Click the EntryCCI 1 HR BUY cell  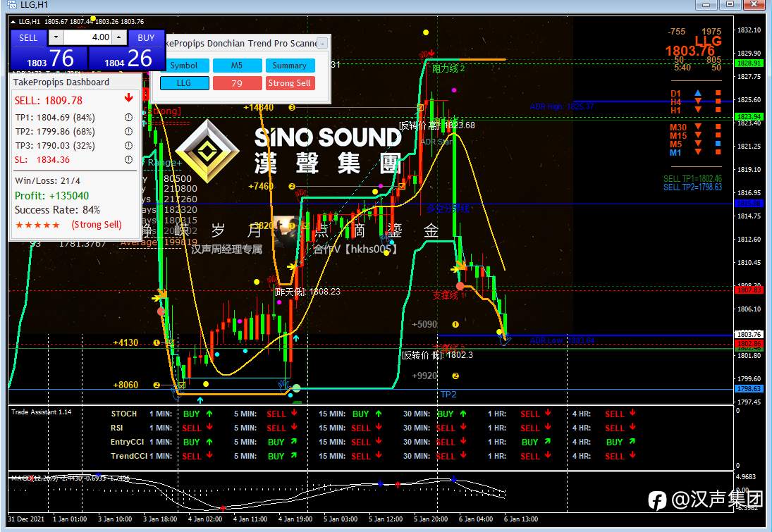(536, 442)
